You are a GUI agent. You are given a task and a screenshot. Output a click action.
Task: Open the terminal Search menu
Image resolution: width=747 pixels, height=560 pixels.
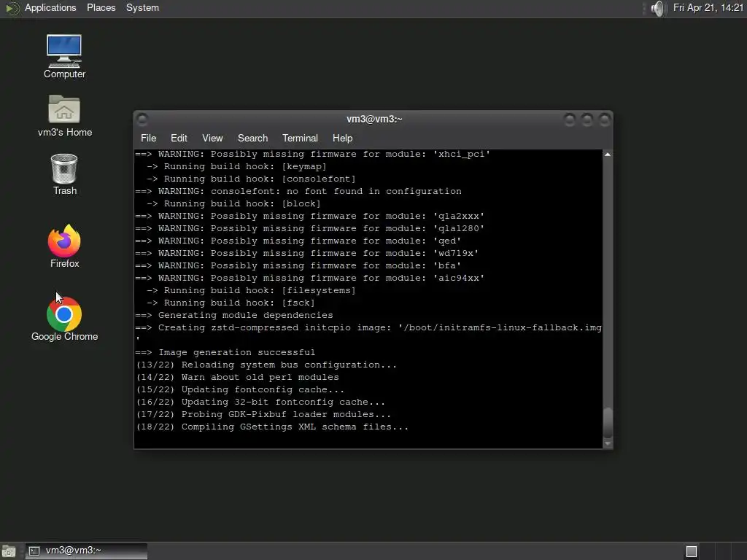(252, 138)
